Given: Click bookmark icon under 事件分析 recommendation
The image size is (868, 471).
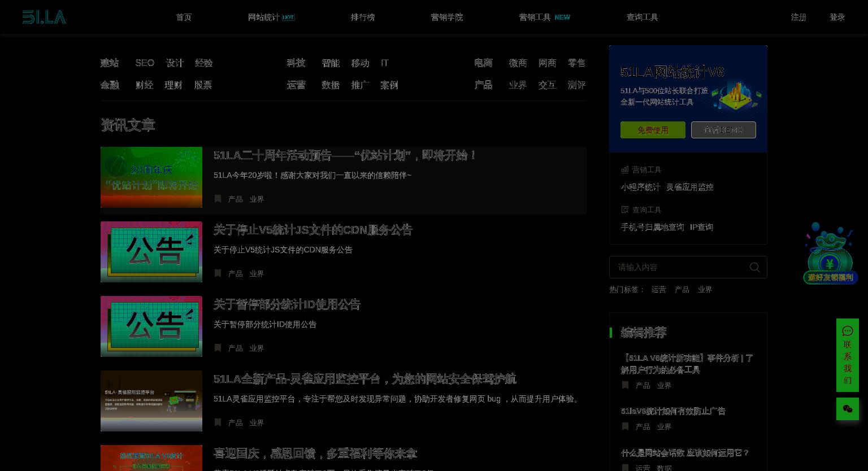Looking at the screenshot, I should click(625, 385).
